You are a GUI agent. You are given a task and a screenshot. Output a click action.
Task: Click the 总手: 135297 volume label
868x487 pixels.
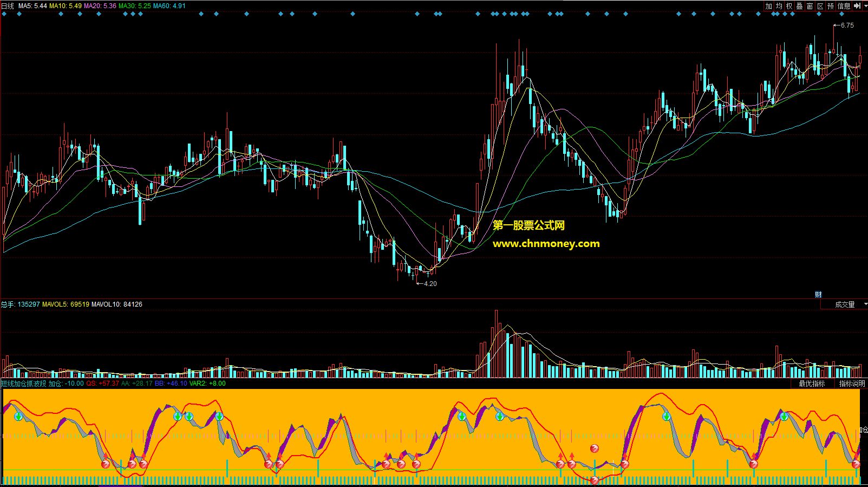point(21,304)
